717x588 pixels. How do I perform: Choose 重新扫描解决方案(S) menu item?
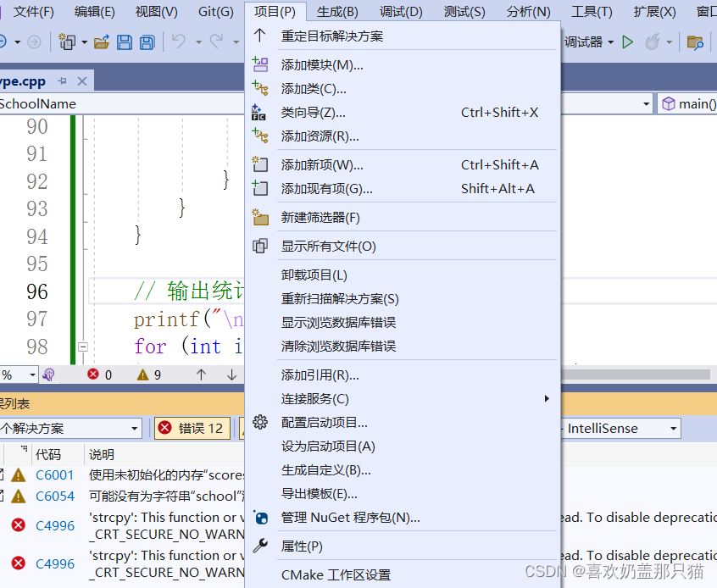point(403,298)
